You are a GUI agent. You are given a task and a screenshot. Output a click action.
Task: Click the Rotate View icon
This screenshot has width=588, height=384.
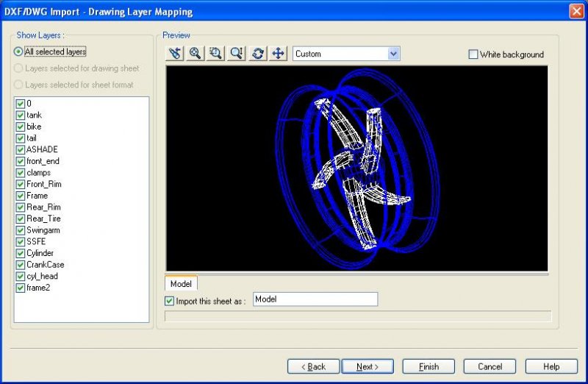click(258, 53)
